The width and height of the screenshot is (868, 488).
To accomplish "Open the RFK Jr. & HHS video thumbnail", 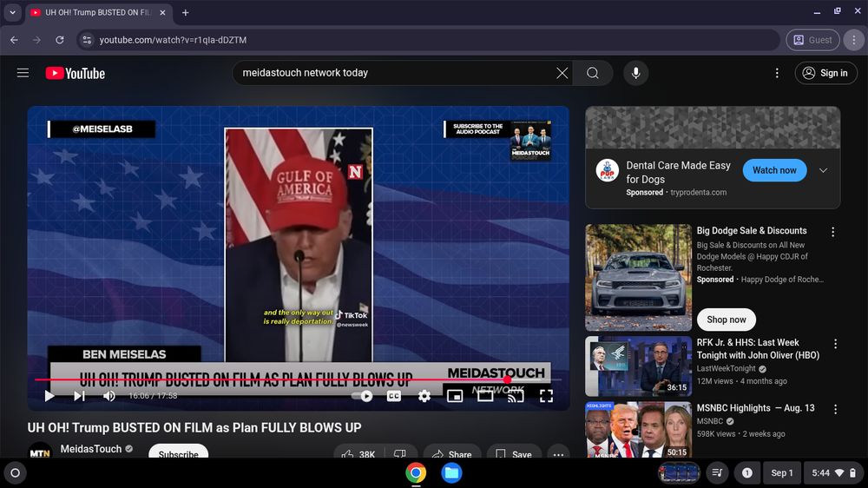I will (638, 366).
